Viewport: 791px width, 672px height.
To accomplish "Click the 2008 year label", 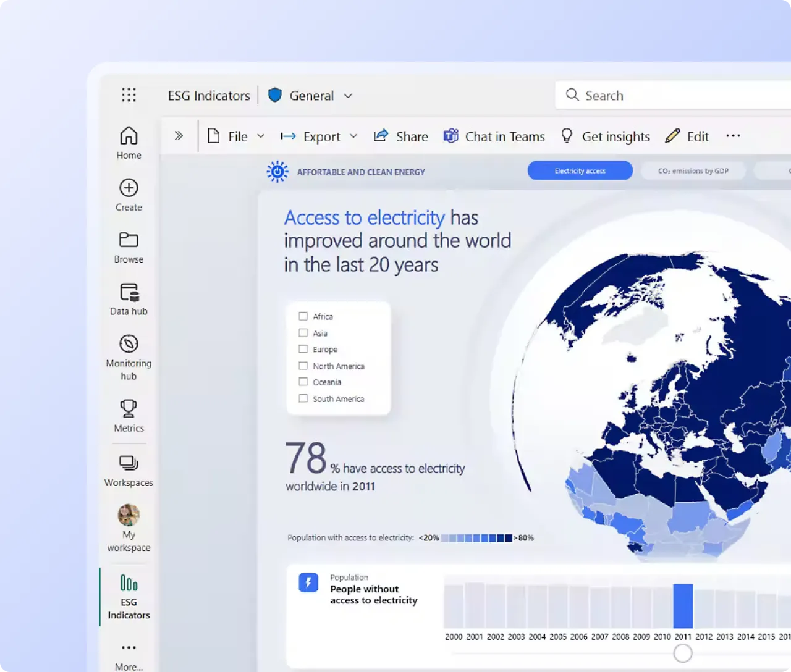I will coord(620,636).
